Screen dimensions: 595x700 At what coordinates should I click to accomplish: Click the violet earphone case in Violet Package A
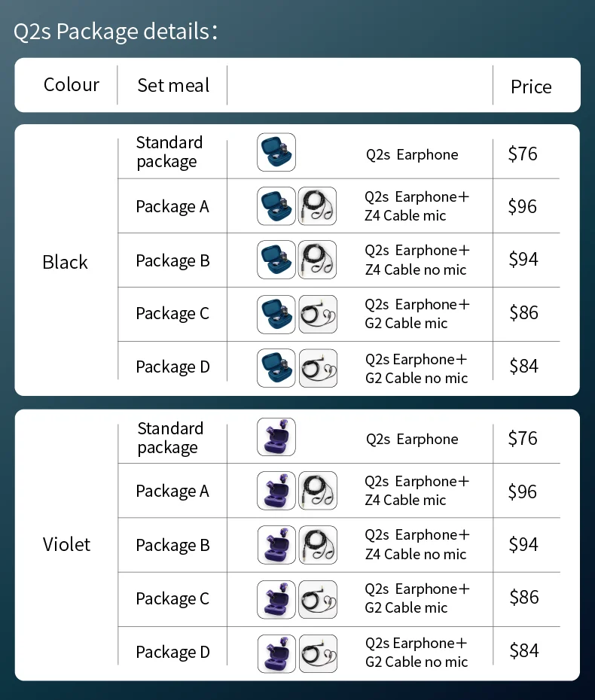click(x=276, y=491)
